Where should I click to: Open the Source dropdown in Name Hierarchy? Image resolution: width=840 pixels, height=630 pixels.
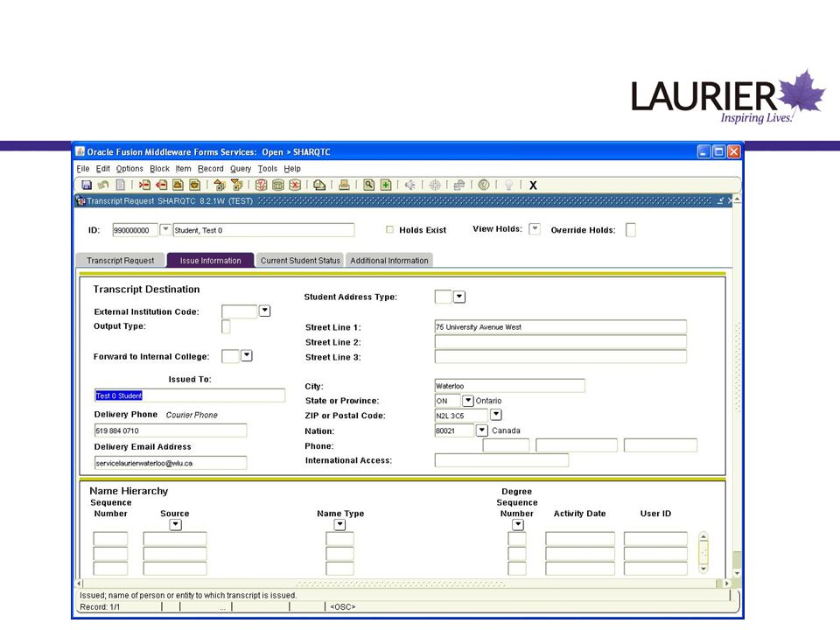coord(175,525)
